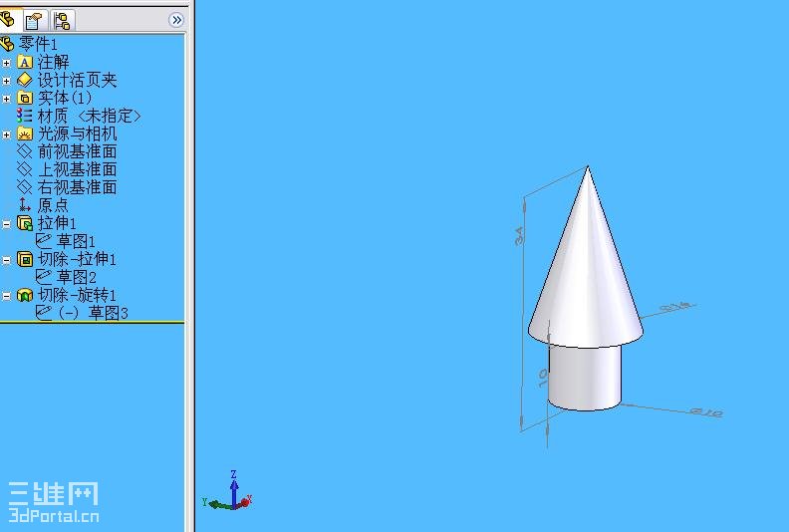Click the 零件1 part icon

(x=7, y=44)
